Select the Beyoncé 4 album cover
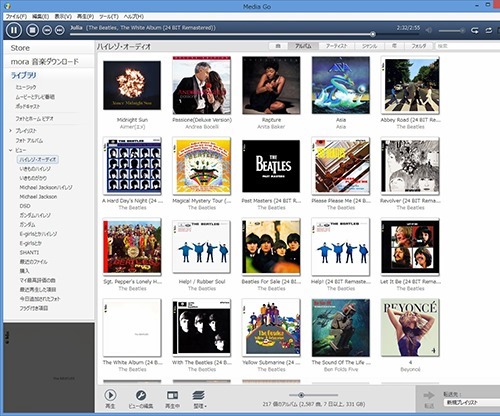This screenshot has width=500, height=416. click(410, 328)
